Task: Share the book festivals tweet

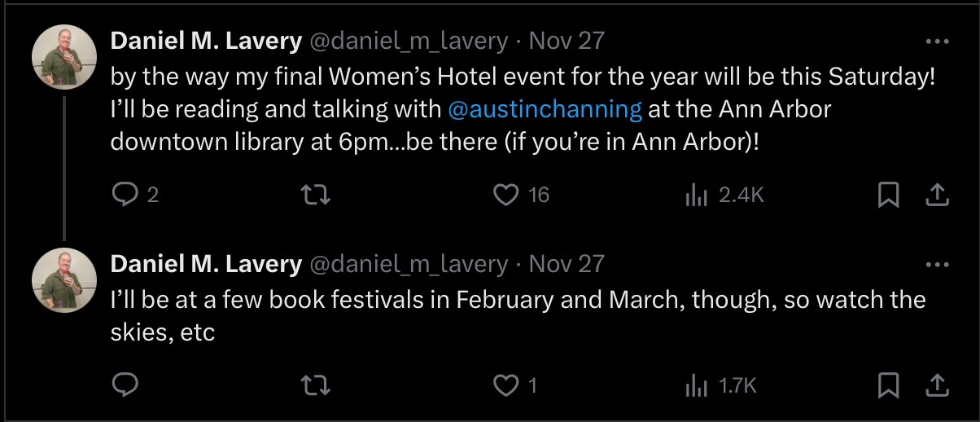Action: click(x=937, y=385)
